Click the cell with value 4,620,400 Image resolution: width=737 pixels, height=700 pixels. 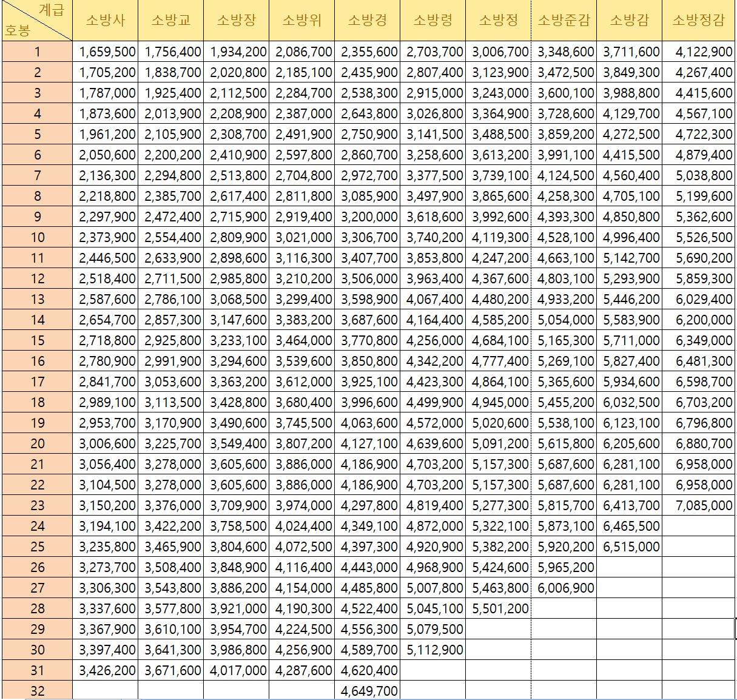pos(368,670)
